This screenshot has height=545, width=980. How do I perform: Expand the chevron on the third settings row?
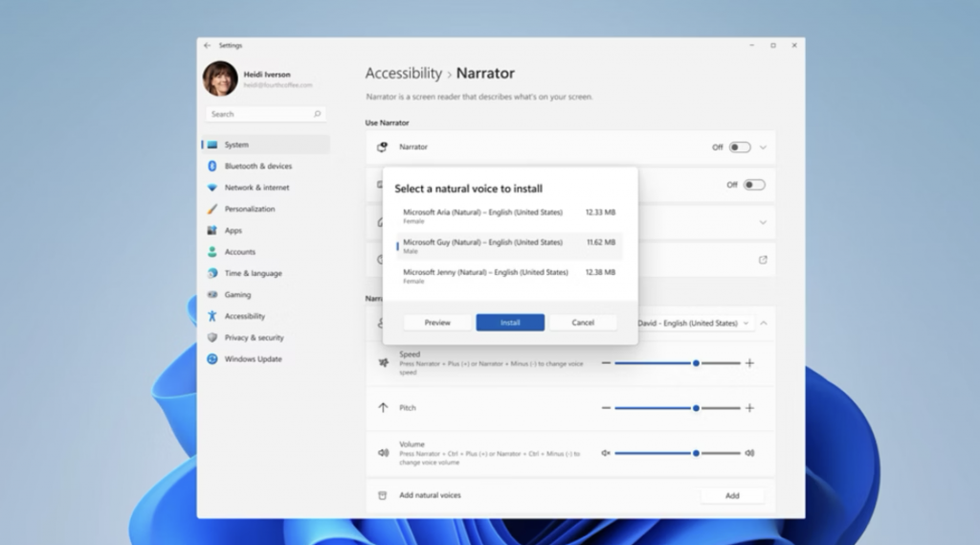pos(763,222)
